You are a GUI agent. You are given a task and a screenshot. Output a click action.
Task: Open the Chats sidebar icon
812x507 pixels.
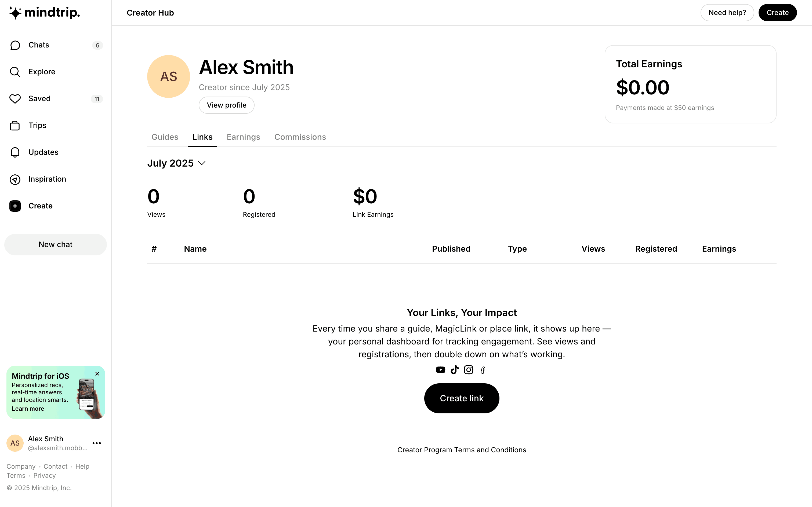click(x=15, y=45)
